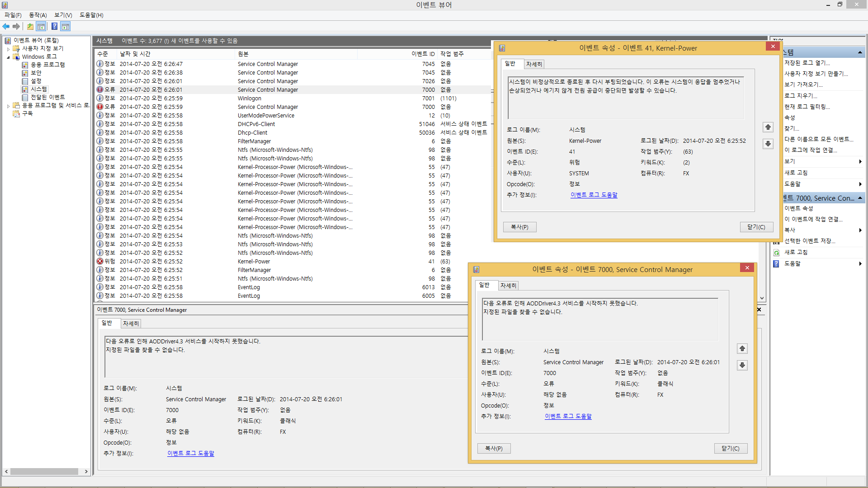868x488 pixels.
Task: Click the Back arrow in the toolbar
Action: [6, 27]
